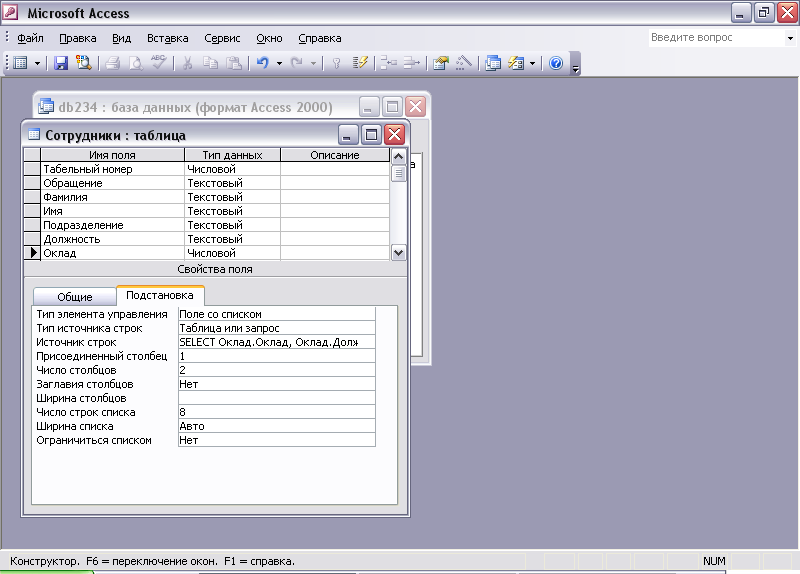Click the Числовой data type of Оклад
Screen dimensions: 800x574
tap(232, 253)
